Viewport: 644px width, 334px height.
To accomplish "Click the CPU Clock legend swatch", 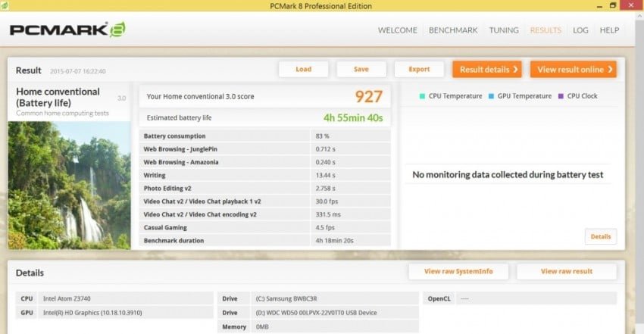I will pyautogui.click(x=561, y=96).
